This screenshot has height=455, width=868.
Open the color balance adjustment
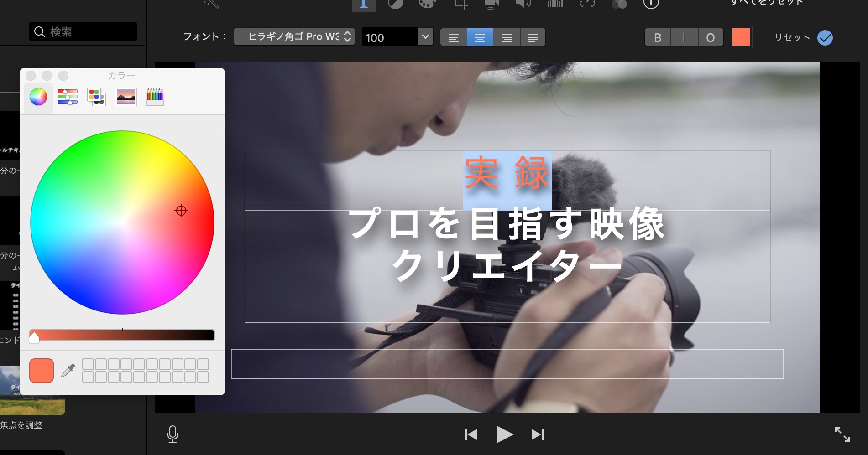[x=396, y=4]
